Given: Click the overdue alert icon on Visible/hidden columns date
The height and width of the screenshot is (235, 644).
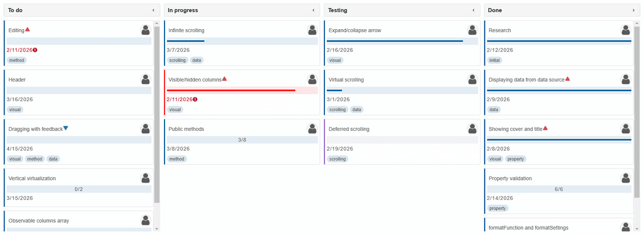Looking at the screenshot, I should click(195, 99).
